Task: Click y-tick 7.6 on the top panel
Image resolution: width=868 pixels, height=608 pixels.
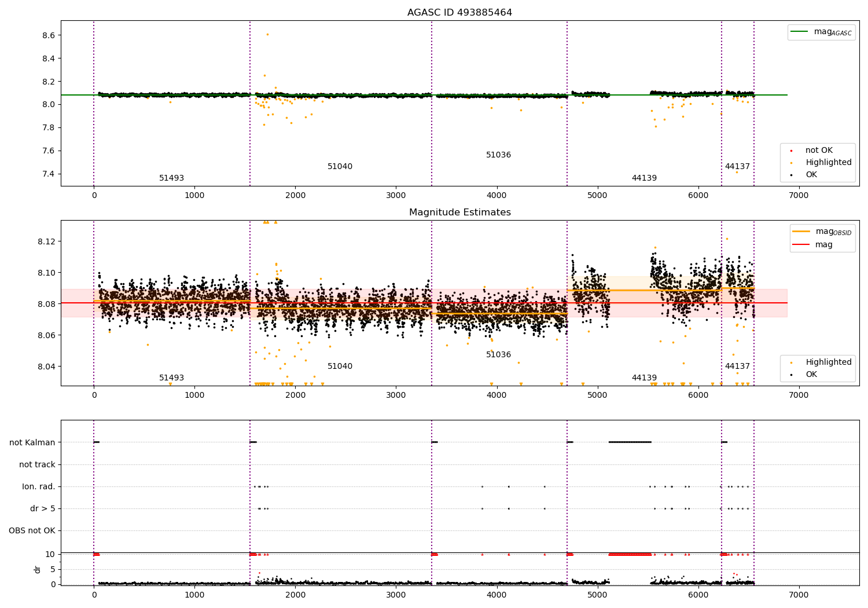Action: click(x=49, y=151)
